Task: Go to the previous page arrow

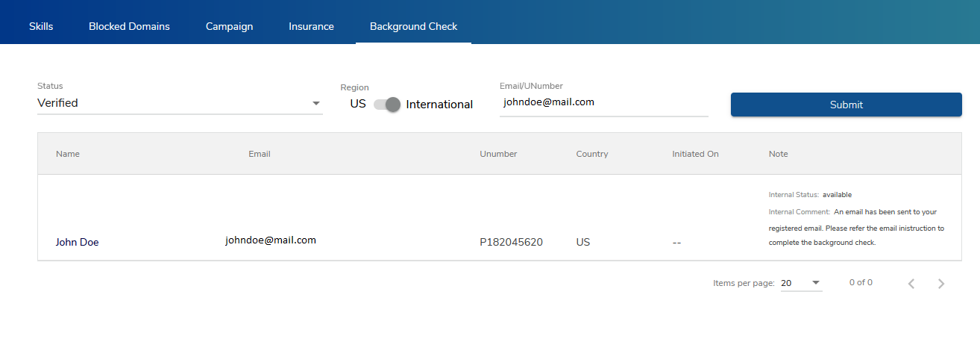Action: coord(911,284)
